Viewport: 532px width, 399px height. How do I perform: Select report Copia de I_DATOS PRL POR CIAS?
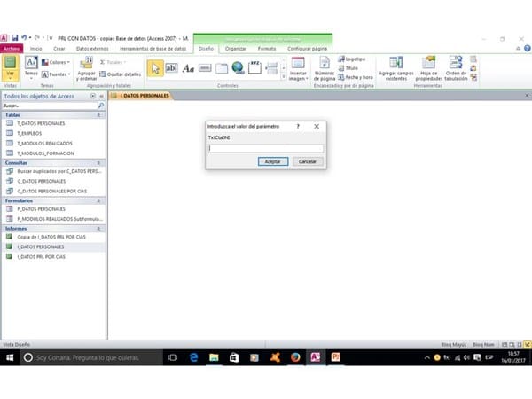(53, 237)
